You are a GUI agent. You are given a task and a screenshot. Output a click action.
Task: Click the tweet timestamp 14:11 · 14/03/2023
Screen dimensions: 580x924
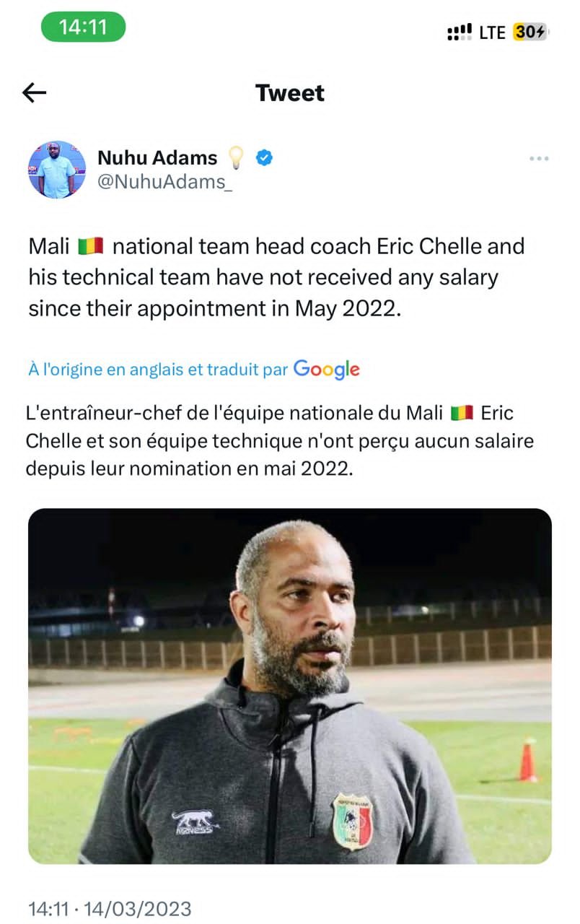point(110,908)
